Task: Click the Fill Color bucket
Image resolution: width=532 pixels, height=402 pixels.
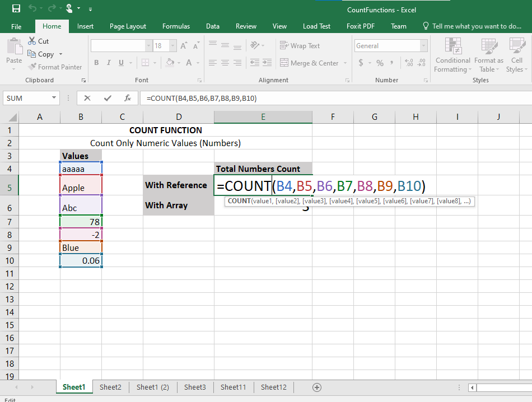Action: click(x=170, y=63)
